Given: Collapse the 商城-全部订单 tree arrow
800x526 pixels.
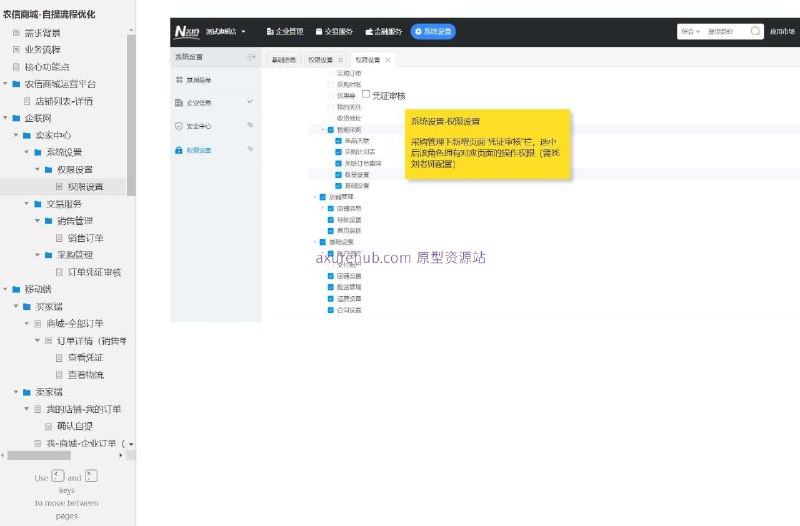Looking at the screenshot, I should [x=27, y=323].
